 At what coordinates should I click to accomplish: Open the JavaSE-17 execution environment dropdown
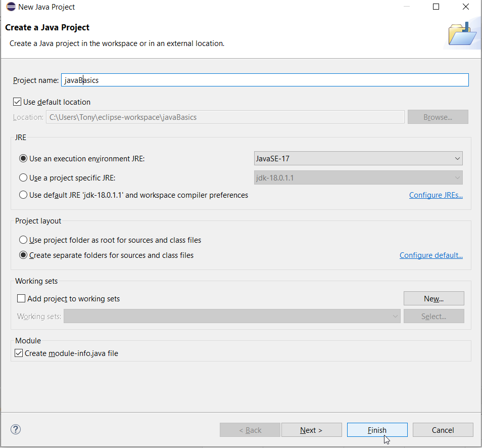click(x=358, y=158)
